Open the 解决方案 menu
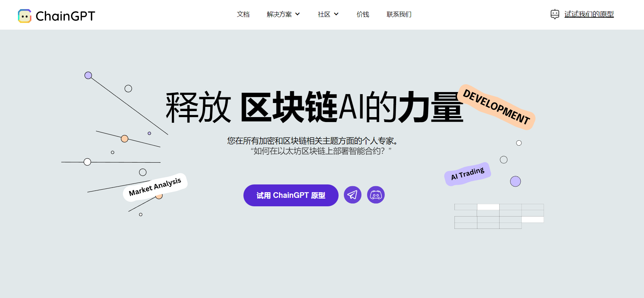 [x=279, y=14]
